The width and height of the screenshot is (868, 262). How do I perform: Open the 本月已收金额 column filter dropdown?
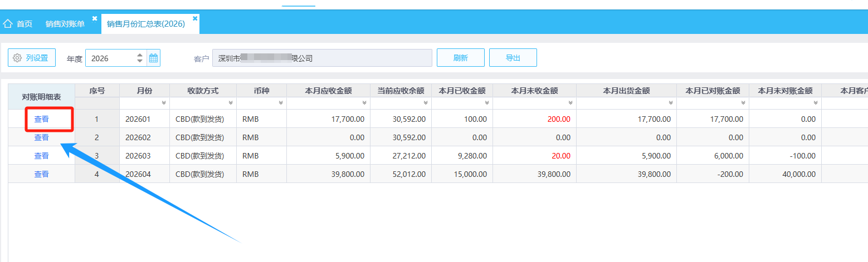click(487, 103)
